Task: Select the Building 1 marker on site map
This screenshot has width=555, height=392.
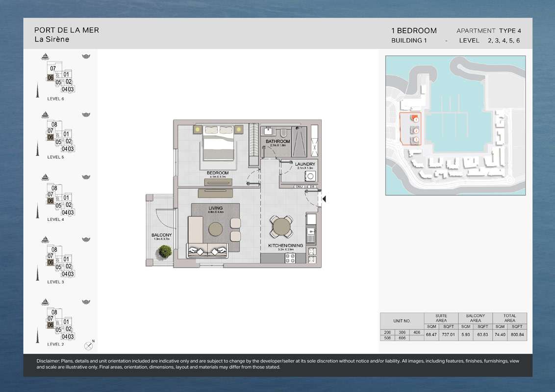Action: point(415,119)
